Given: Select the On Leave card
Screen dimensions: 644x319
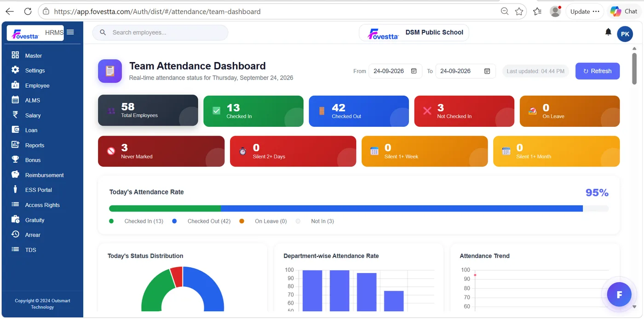Looking at the screenshot, I should (569, 111).
